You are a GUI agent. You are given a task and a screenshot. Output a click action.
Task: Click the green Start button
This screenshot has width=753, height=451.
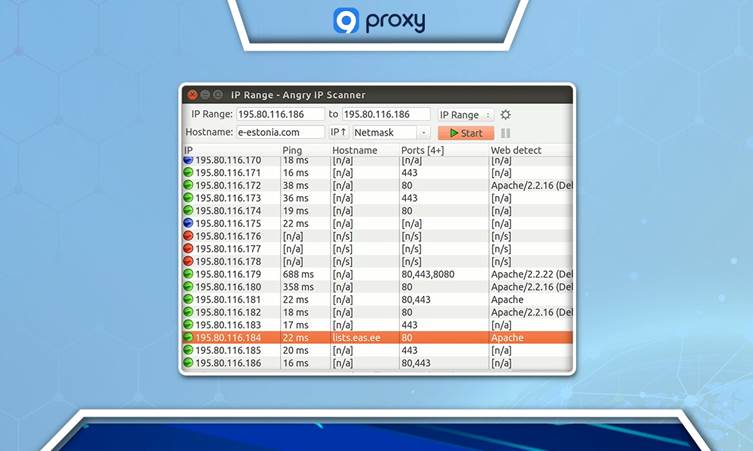pyautogui.click(x=466, y=133)
